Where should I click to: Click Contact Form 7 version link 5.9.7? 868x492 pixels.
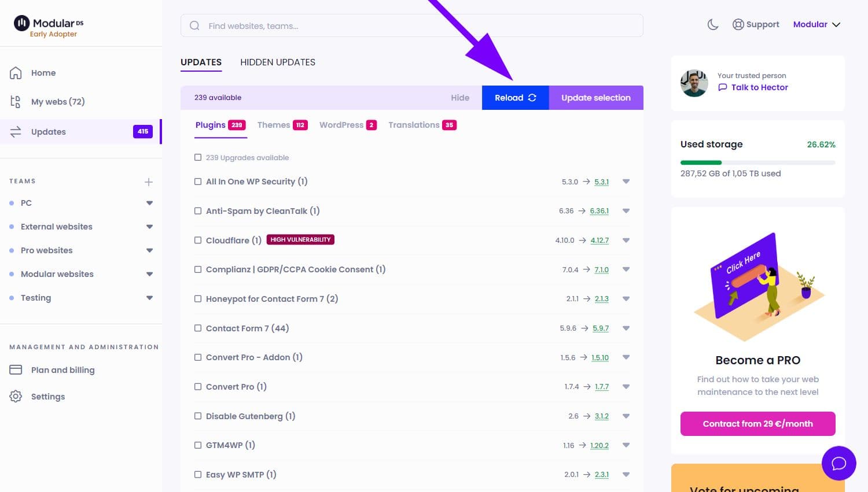point(601,328)
